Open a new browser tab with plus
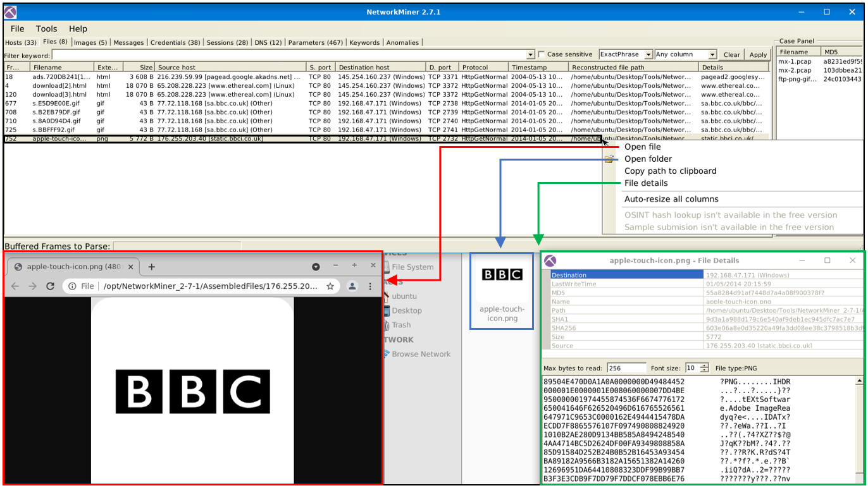868x488 pixels. tap(151, 267)
